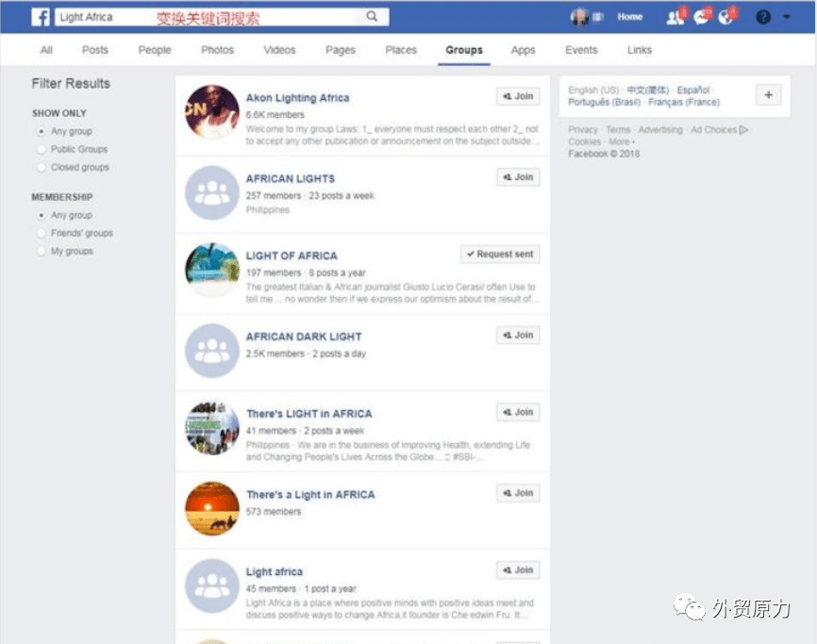This screenshot has width=817, height=644.
Task: Switch to the People tab
Action: click(x=154, y=50)
